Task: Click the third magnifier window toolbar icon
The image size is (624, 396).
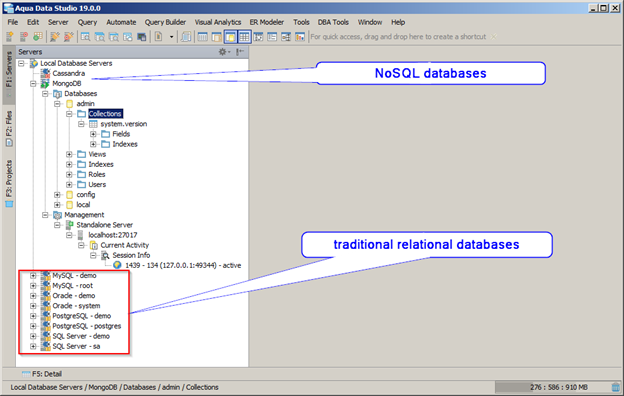Action: (113, 37)
